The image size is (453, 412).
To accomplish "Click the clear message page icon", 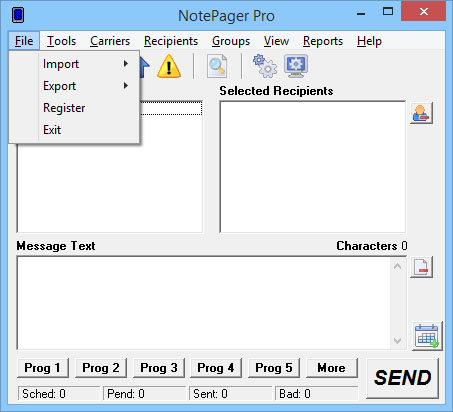I will click(421, 267).
